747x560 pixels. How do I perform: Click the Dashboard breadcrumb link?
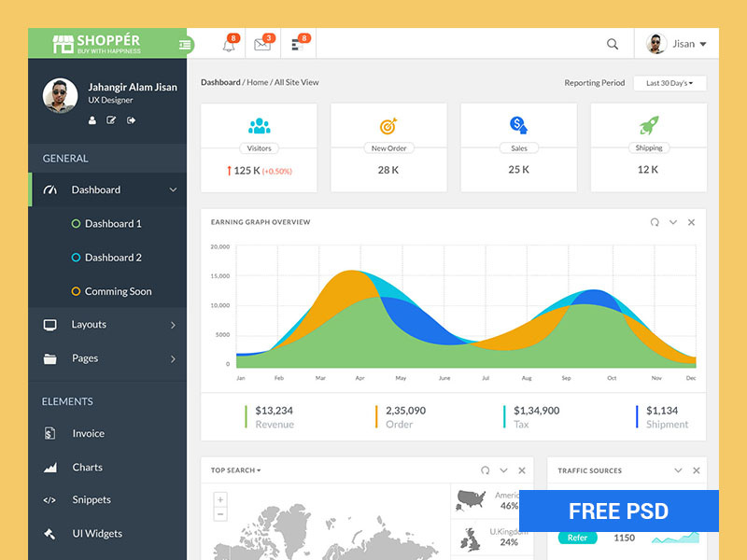click(x=220, y=82)
